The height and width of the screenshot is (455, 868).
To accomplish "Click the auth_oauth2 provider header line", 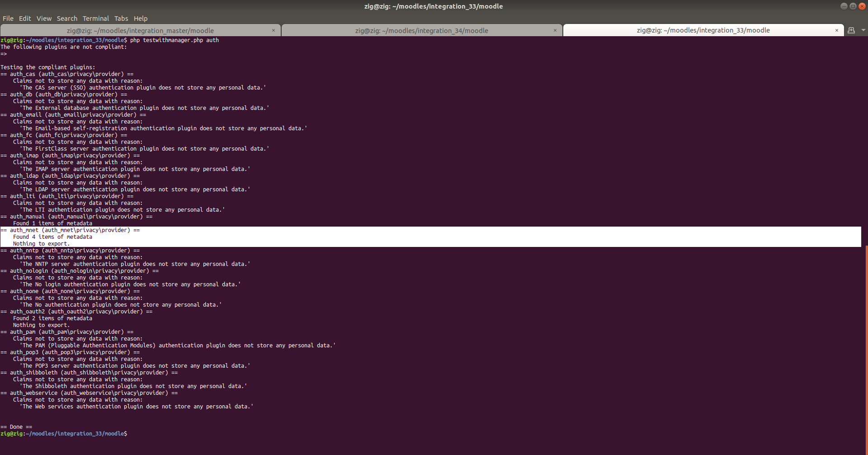I will click(76, 312).
